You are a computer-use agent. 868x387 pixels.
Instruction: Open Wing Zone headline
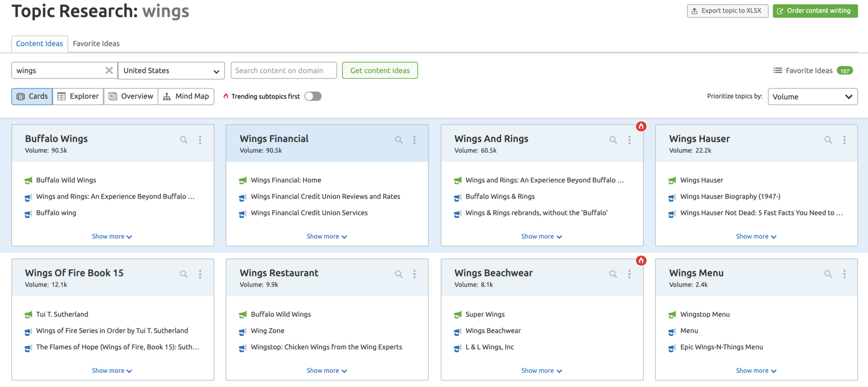click(267, 331)
